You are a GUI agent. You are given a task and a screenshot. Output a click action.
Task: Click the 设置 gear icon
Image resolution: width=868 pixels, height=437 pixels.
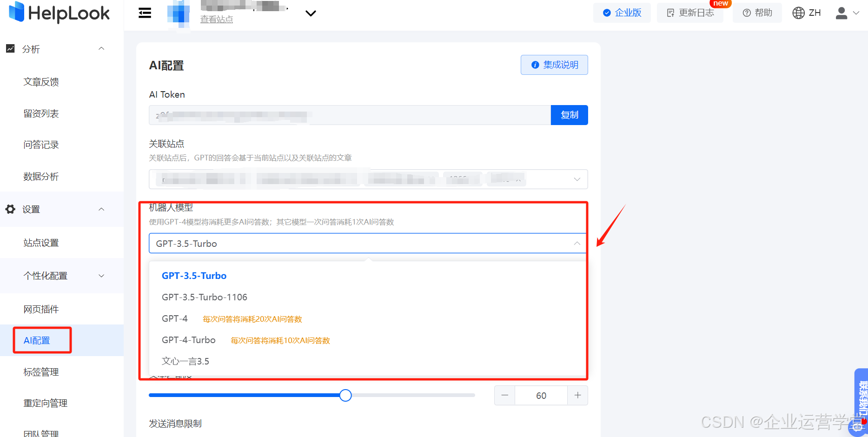tap(10, 209)
